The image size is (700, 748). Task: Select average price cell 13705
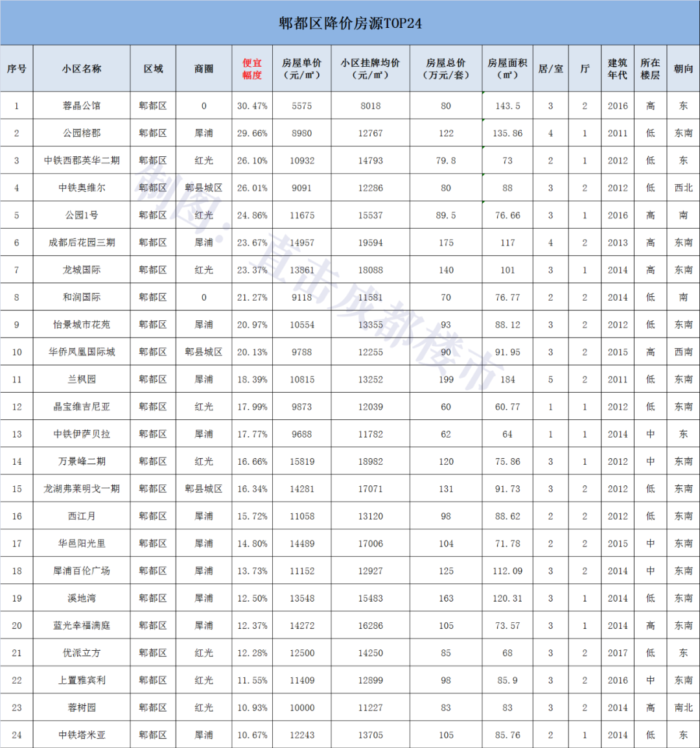coord(370,734)
